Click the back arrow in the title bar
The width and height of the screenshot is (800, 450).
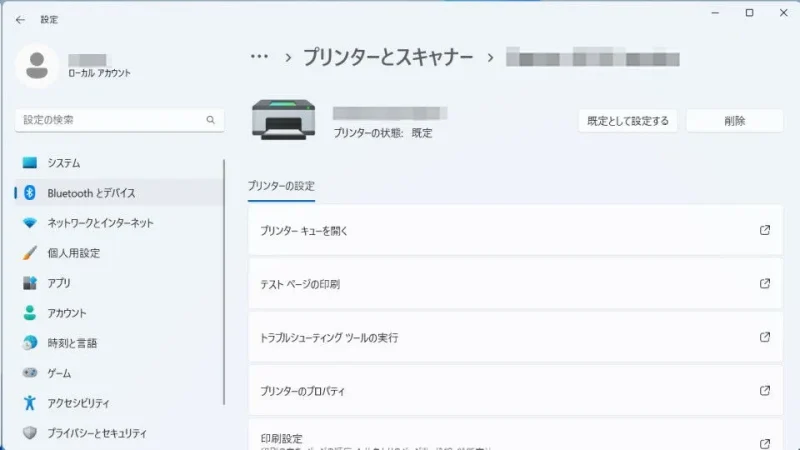point(20,19)
